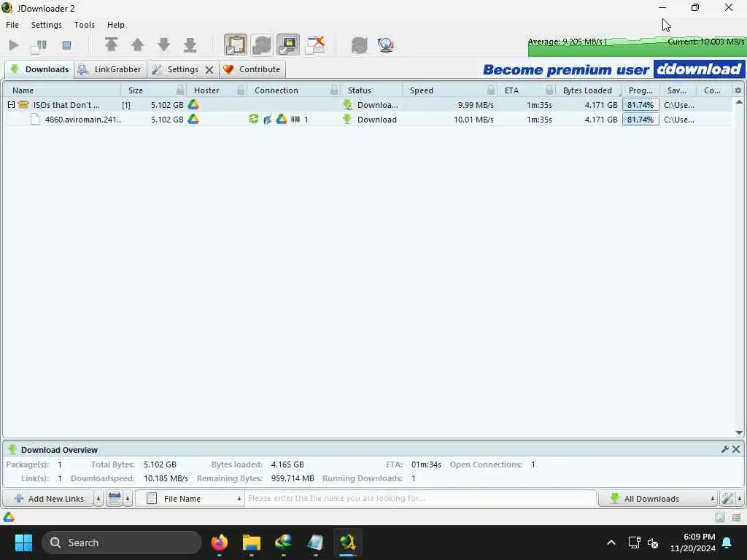
Task: Open the LinkGrabber tab
Action: 110,69
